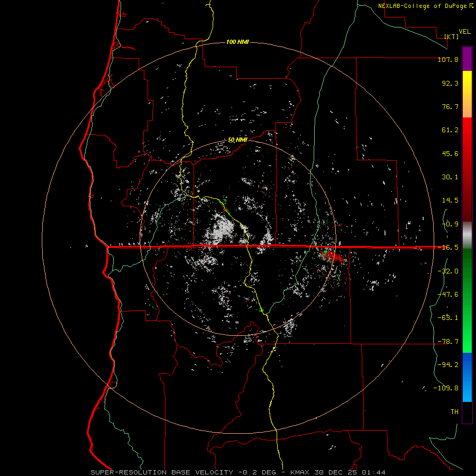Image resolution: width=476 pixels, height=476 pixels.
Task: Click the 76.7 velocity scale value
Action: 450,106
